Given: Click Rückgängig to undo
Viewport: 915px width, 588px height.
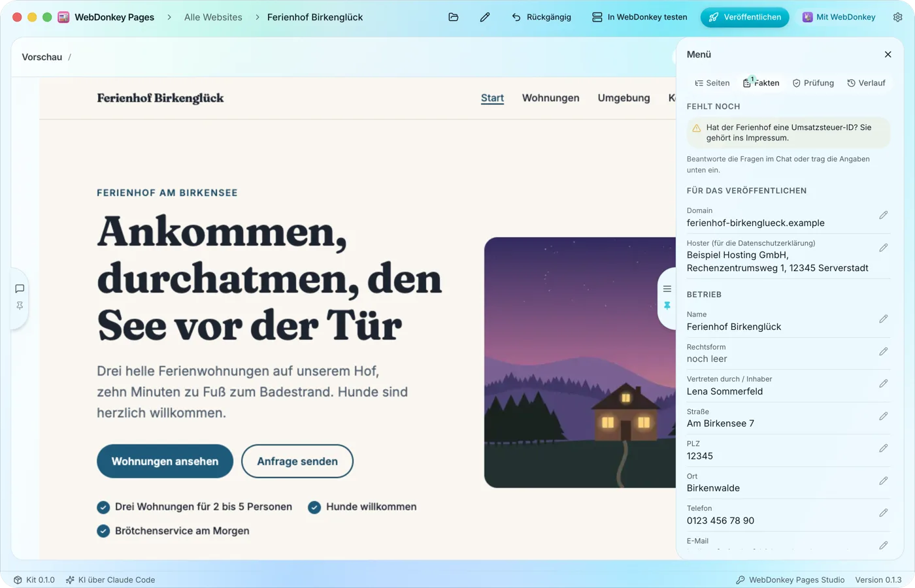Looking at the screenshot, I should (541, 17).
